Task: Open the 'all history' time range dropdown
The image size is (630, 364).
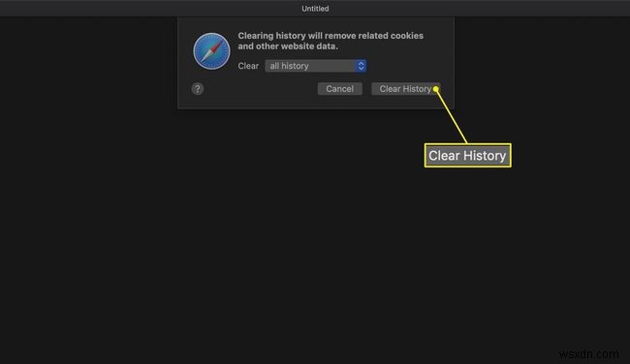Action: [315, 66]
